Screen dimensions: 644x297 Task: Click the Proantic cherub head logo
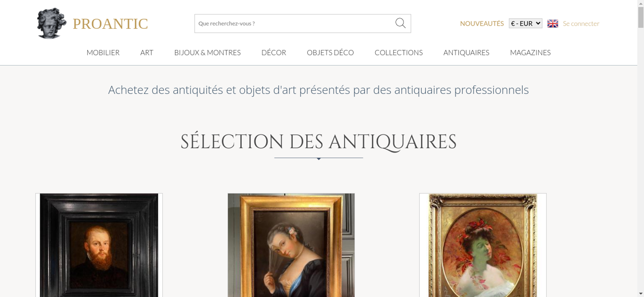pyautogui.click(x=52, y=23)
